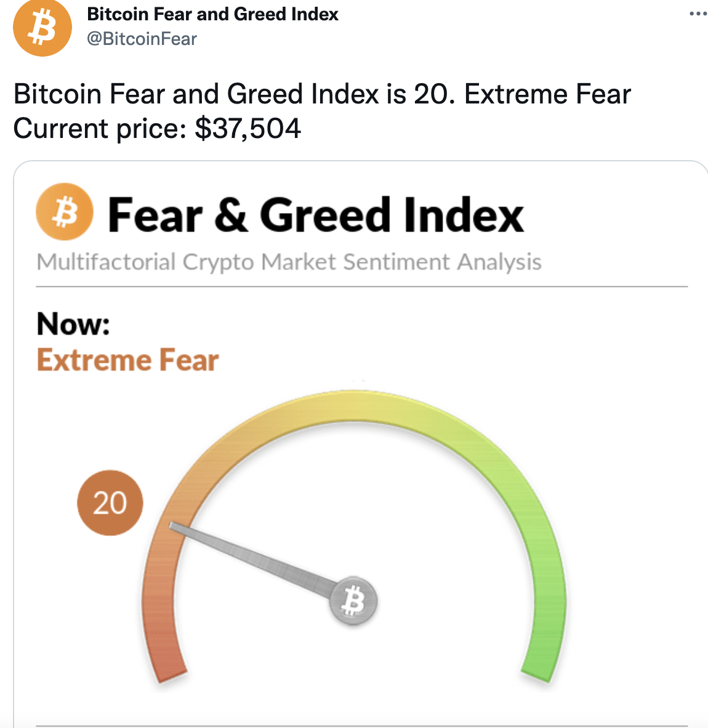Click the Now: label in the card
The height and width of the screenshot is (728, 708).
pyautogui.click(x=73, y=323)
